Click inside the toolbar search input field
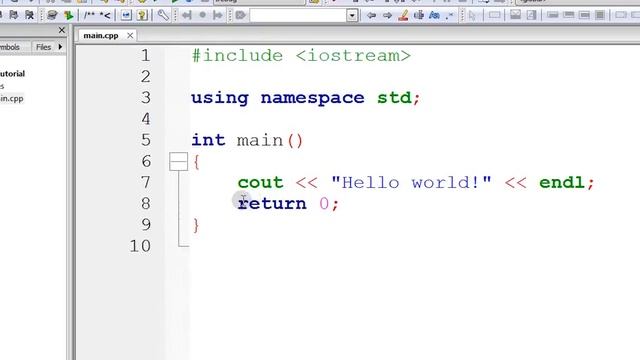The width and height of the screenshot is (640, 360). point(298,16)
